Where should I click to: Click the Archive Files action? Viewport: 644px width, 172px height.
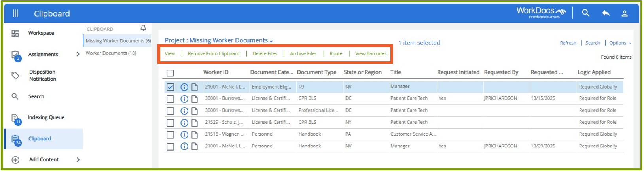click(303, 54)
